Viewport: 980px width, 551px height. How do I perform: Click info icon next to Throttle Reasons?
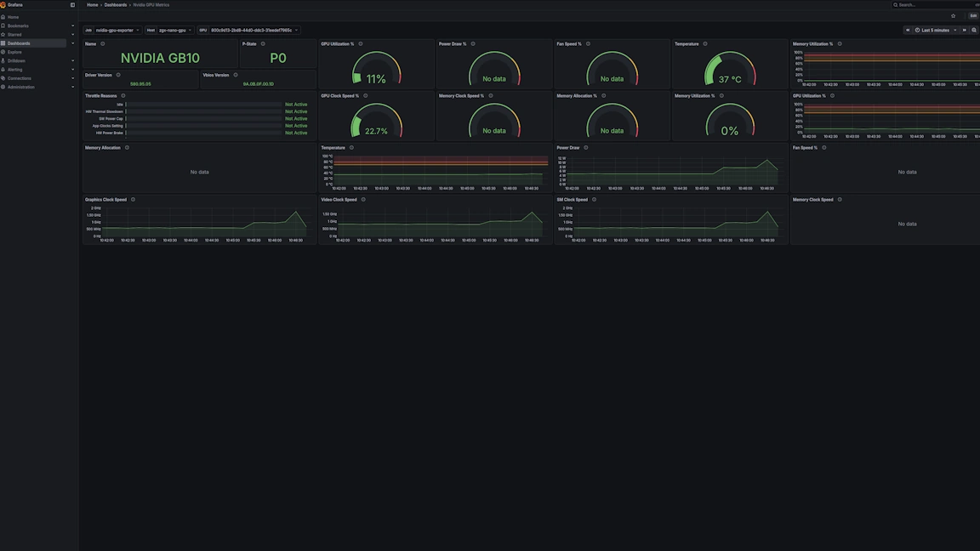pyautogui.click(x=123, y=96)
